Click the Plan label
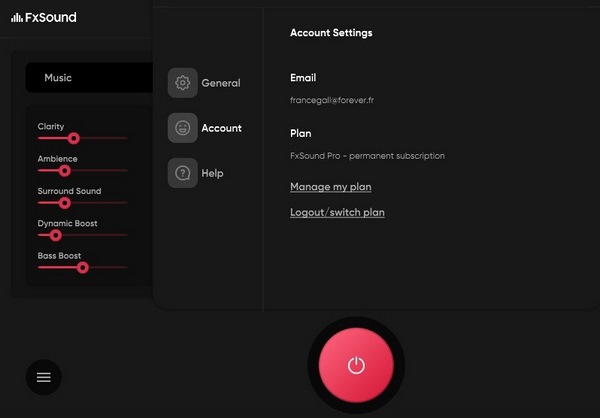The height and width of the screenshot is (418, 600). (300, 133)
